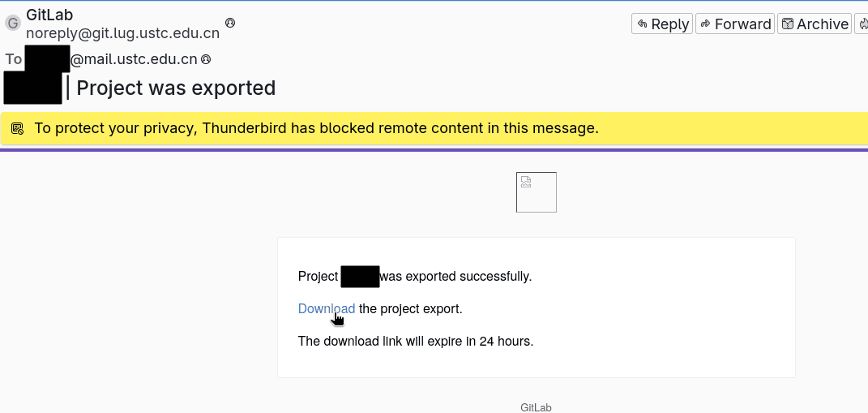
Task: Click the Reply button
Action: (x=662, y=24)
